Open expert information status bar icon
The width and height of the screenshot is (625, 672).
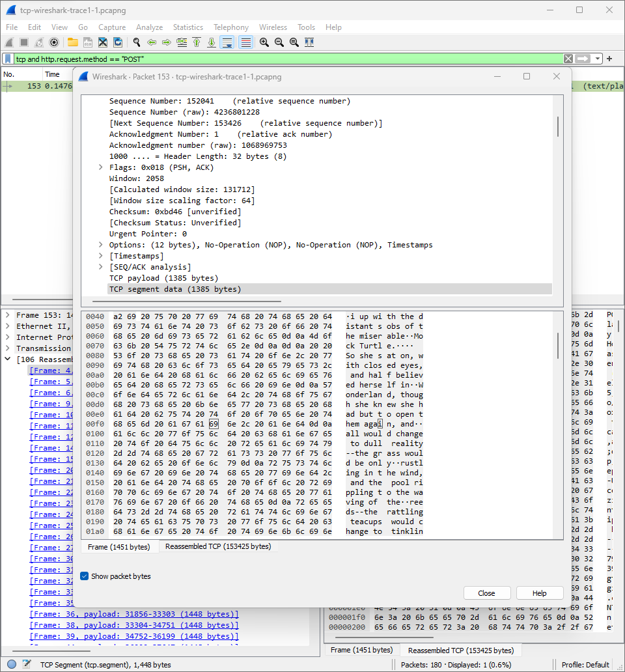point(12,664)
